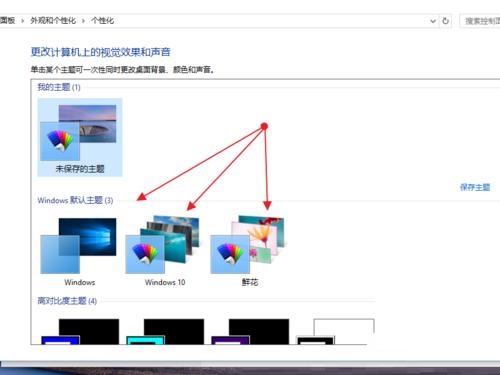The height and width of the screenshot is (375, 500).
Task: Click the search control panel box
Action: [x=480, y=21]
